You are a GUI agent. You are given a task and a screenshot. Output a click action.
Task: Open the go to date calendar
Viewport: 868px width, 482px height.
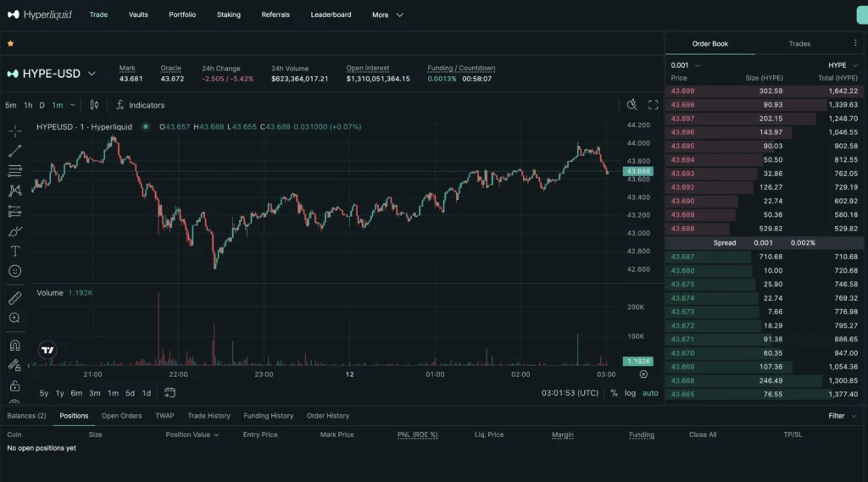[x=170, y=393]
